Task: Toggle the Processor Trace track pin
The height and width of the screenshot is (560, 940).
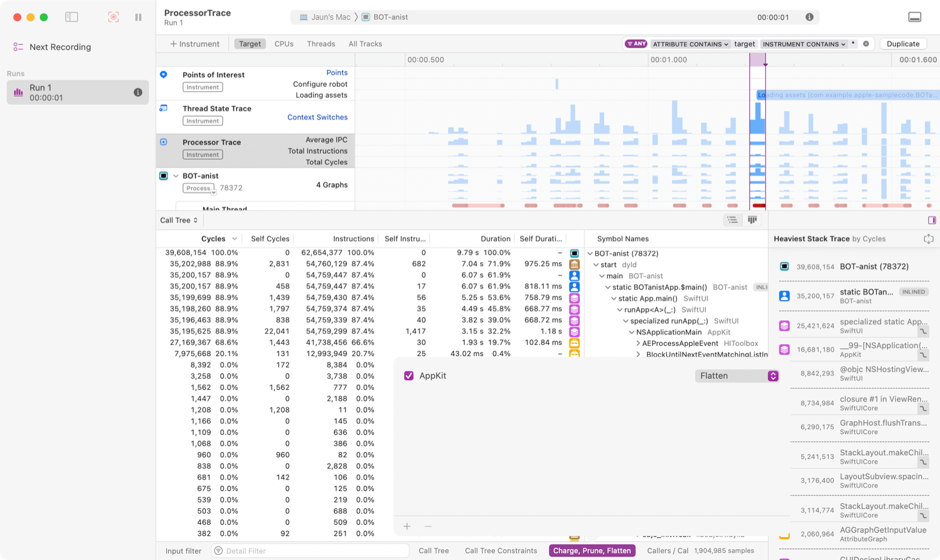Action: (x=164, y=142)
